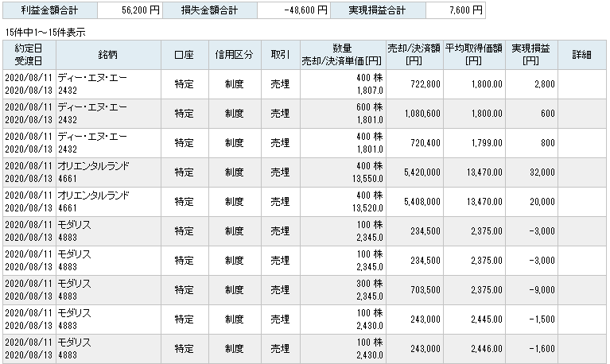This screenshot has height=364, width=610.
Task: Click the 平均取得価額 column header
Action: [x=474, y=55]
